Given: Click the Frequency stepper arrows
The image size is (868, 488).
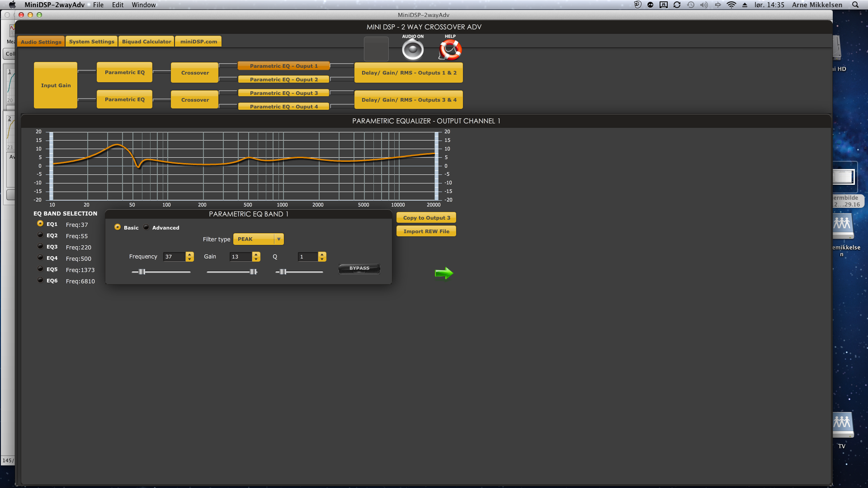Looking at the screenshot, I should (x=190, y=257).
